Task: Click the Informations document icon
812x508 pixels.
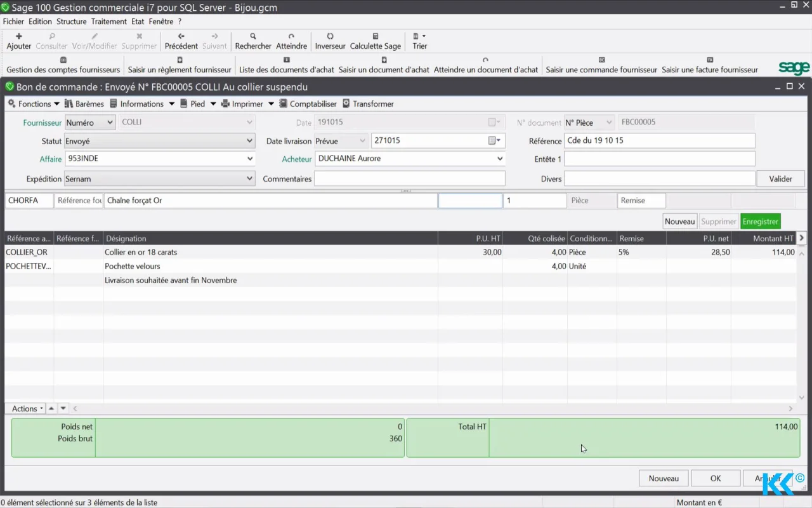Action: click(114, 104)
